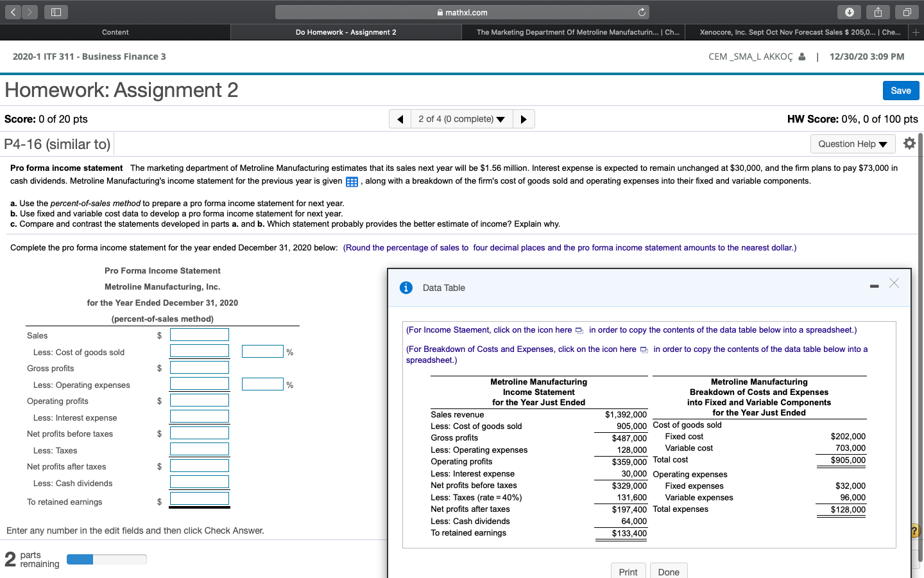Click the HW Score text
This screenshot has width=924, height=578.
click(853, 119)
